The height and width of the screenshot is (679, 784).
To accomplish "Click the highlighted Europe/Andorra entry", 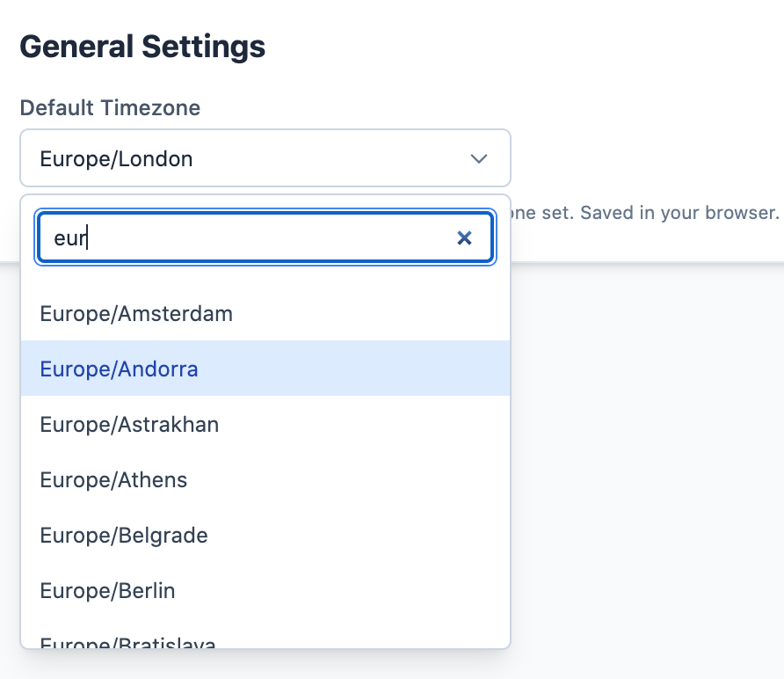I will click(119, 369).
